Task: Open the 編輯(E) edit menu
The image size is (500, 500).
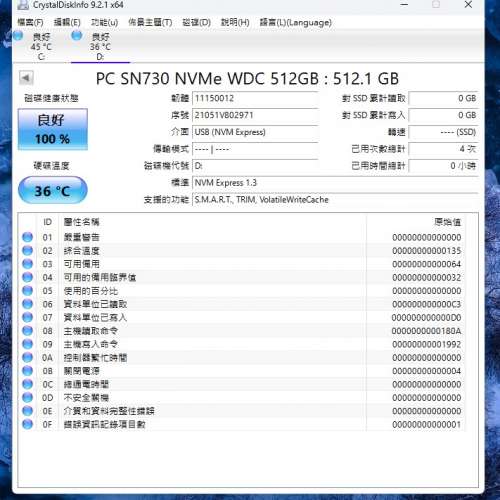Action: [67, 23]
